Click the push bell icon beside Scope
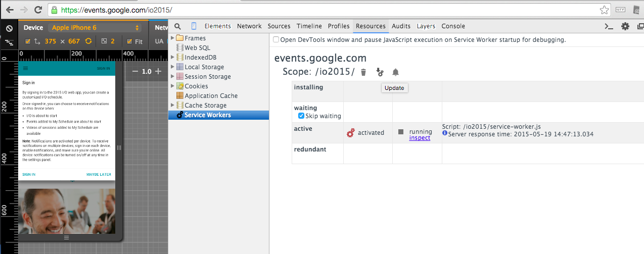 pyautogui.click(x=396, y=72)
